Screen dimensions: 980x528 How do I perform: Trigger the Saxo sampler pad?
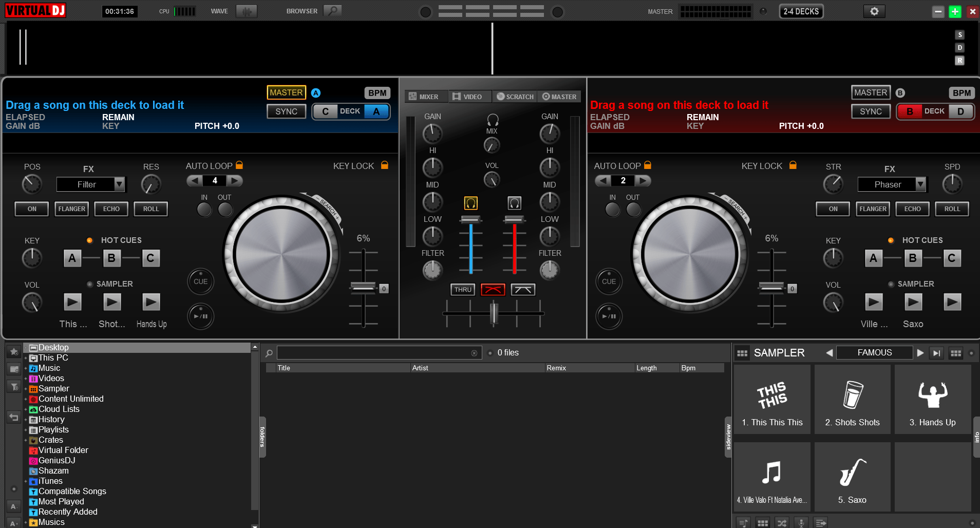852,477
